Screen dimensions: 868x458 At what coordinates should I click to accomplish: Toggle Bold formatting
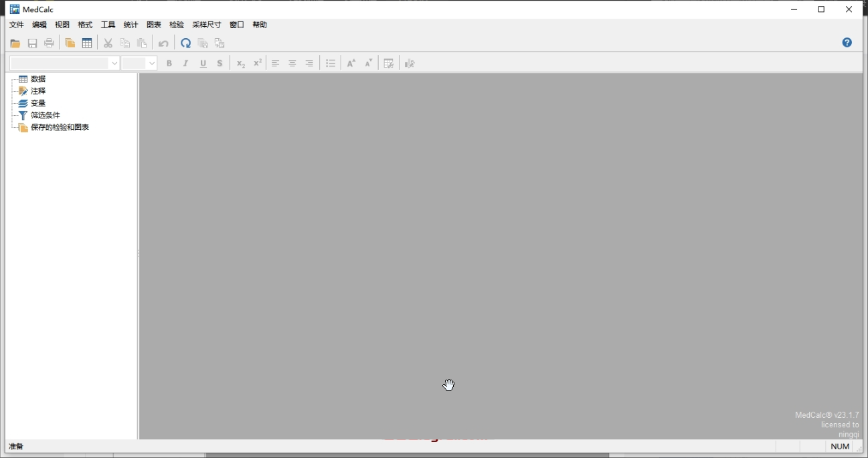[169, 64]
